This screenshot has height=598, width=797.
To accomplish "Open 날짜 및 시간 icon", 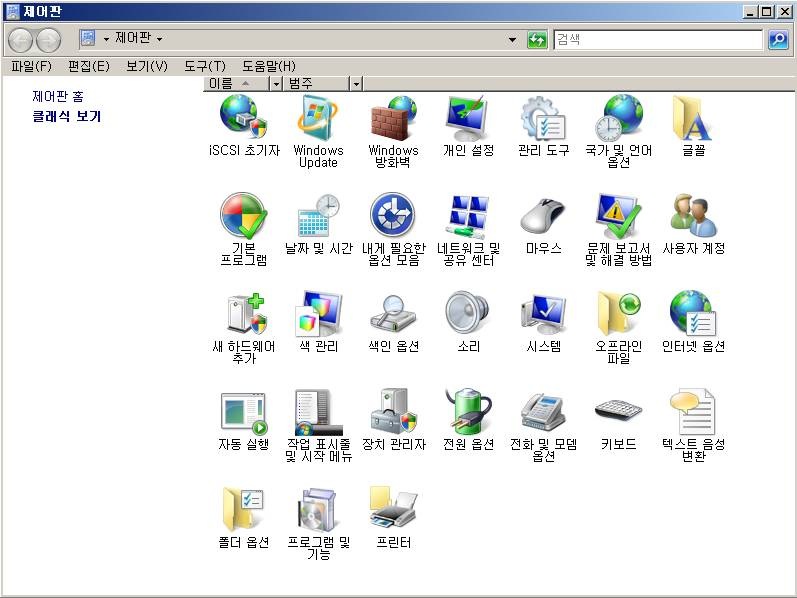I will click(x=318, y=216).
